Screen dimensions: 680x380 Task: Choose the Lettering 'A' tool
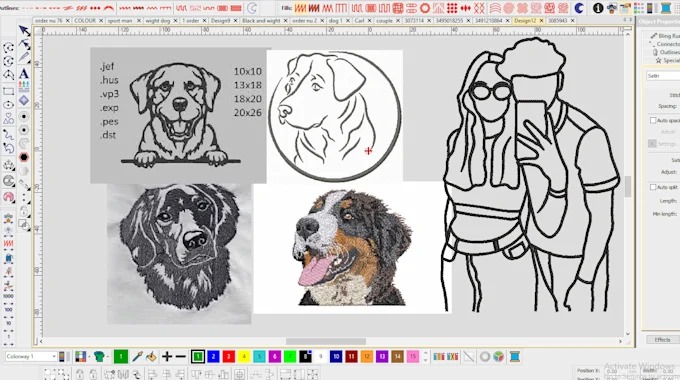24,73
